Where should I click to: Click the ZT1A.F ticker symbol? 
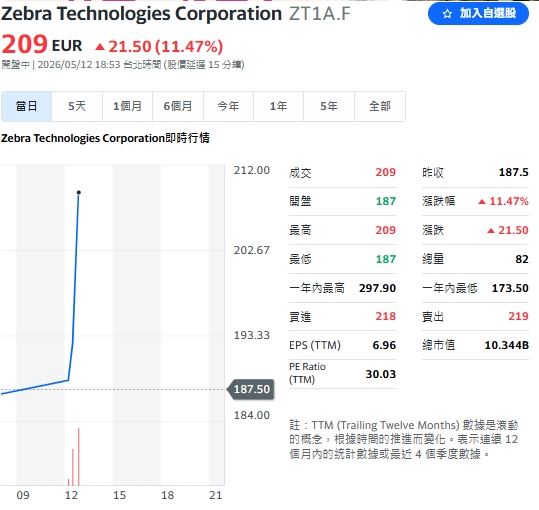point(320,14)
